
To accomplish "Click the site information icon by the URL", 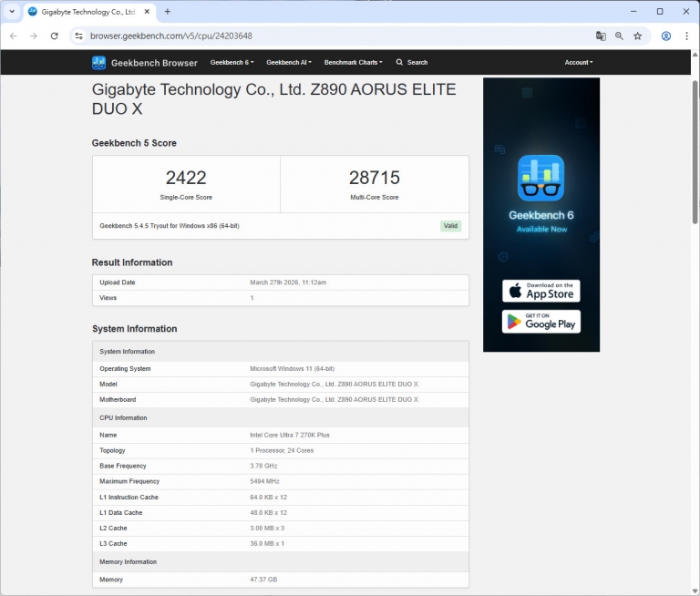I will pos(78,36).
